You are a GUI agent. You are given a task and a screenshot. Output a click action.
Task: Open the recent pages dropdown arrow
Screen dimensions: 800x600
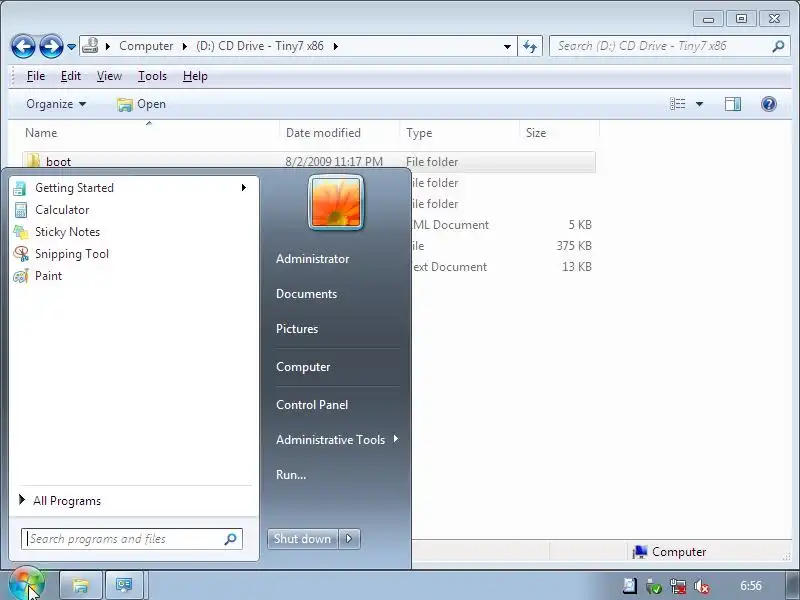(x=71, y=47)
